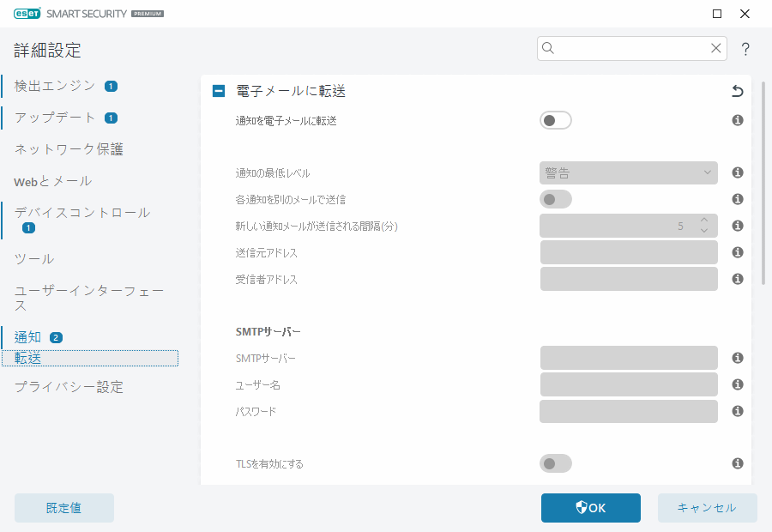Screen dimensions: 772x532
Task: Click the revert arrow to reset 電子メールに転送 settings
Action: click(737, 90)
